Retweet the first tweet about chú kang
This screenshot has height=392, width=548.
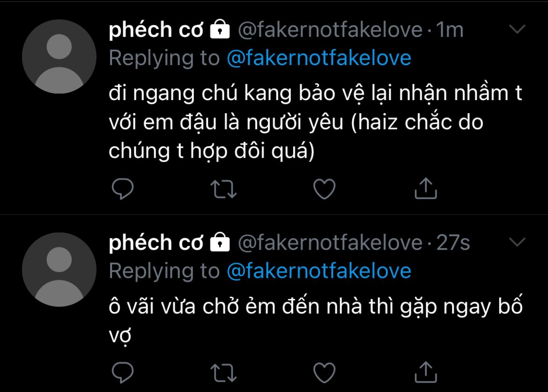[x=224, y=189]
